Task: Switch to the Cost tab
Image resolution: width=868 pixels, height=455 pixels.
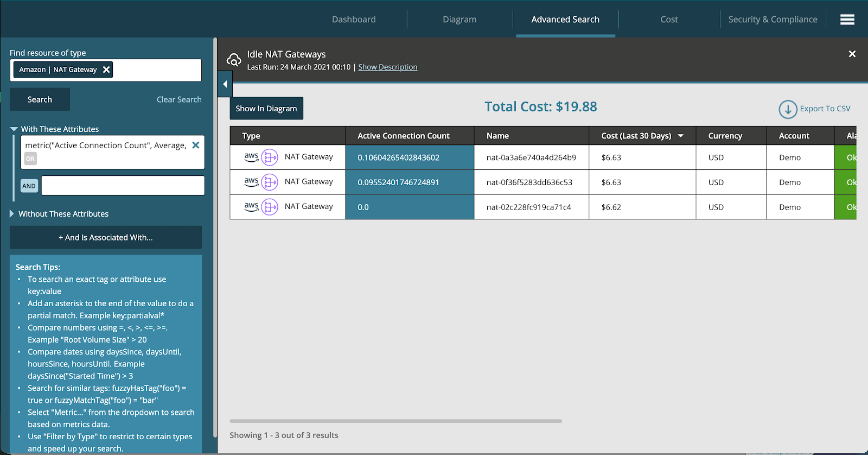Action: [669, 20]
